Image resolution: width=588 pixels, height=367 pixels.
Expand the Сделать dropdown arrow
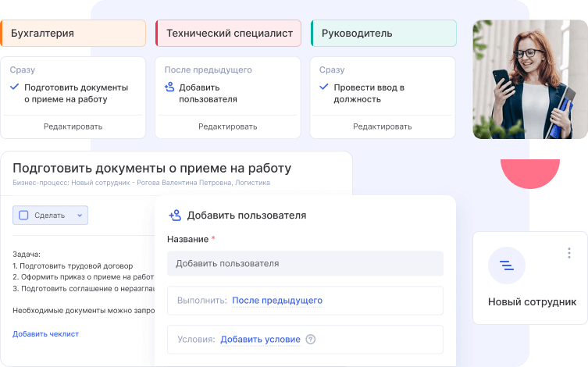(79, 216)
